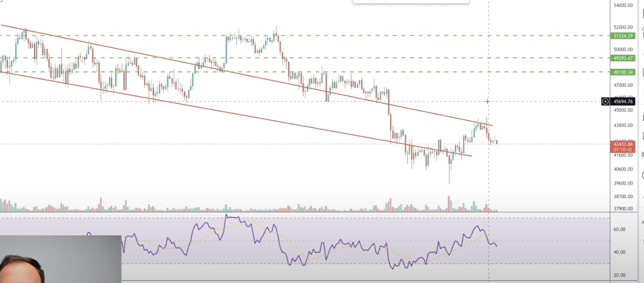Click the 20.00 RSI scale label
This screenshot has height=283, width=644.
pos(619,275)
